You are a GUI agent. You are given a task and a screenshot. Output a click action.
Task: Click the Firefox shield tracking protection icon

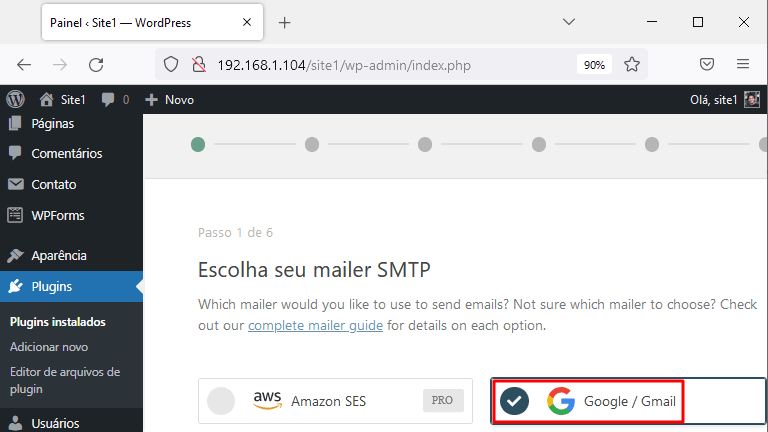coord(171,64)
